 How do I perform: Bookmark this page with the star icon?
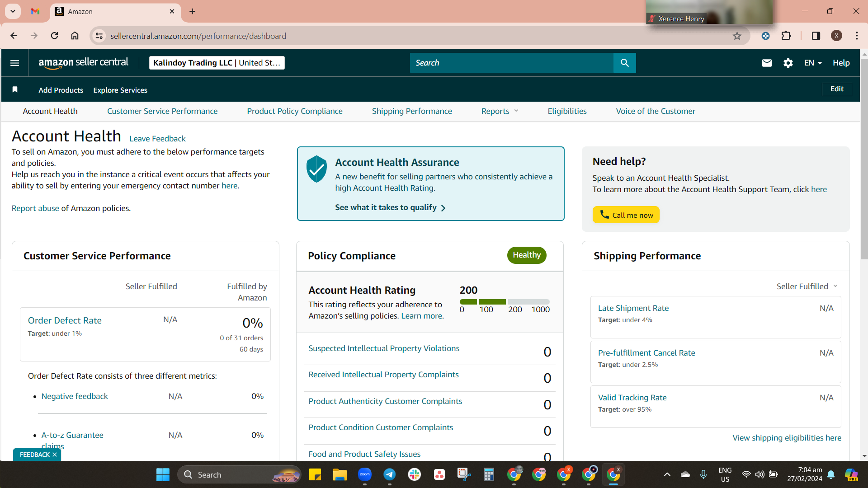click(737, 36)
